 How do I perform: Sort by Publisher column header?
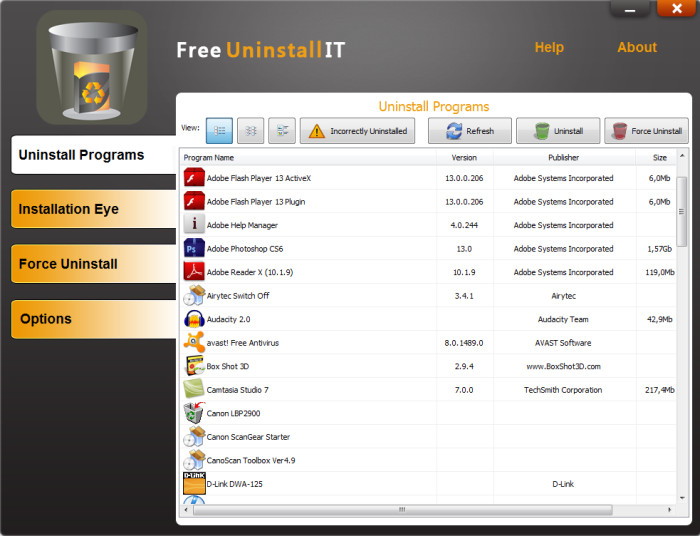pyautogui.click(x=564, y=158)
